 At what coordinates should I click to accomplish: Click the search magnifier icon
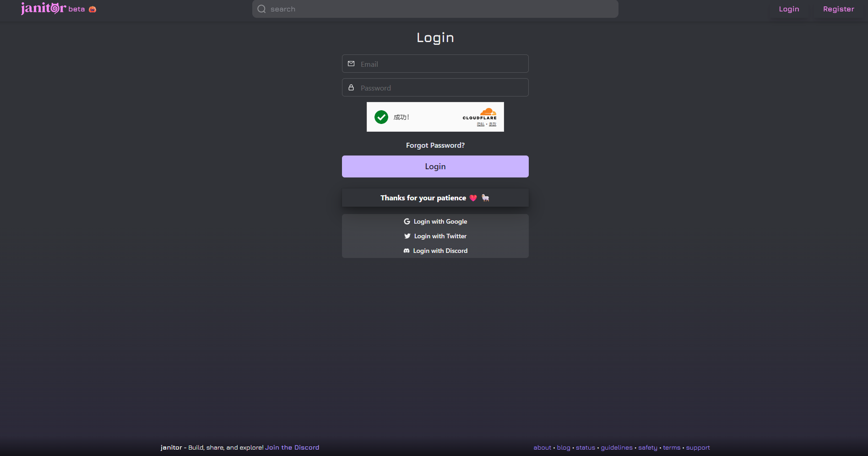click(x=261, y=9)
